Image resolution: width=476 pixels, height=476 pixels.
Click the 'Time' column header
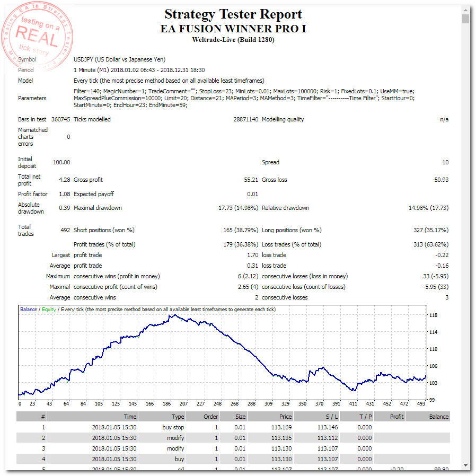[x=93, y=417]
